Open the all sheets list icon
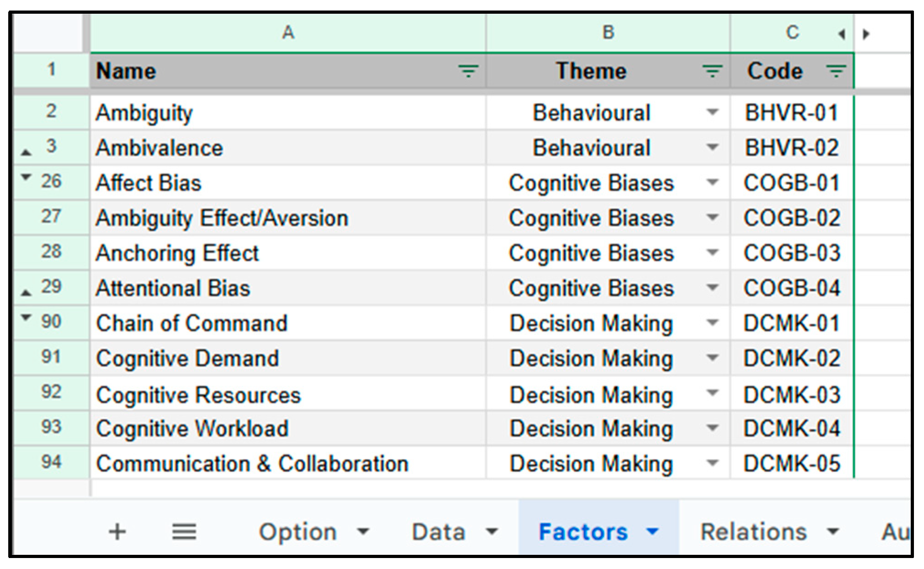Screen dimensions: 924x569 coord(184,532)
